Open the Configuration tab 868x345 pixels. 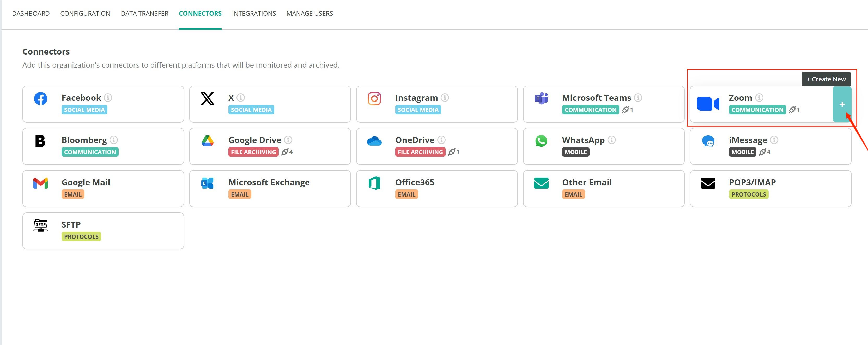click(x=85, y=14)
